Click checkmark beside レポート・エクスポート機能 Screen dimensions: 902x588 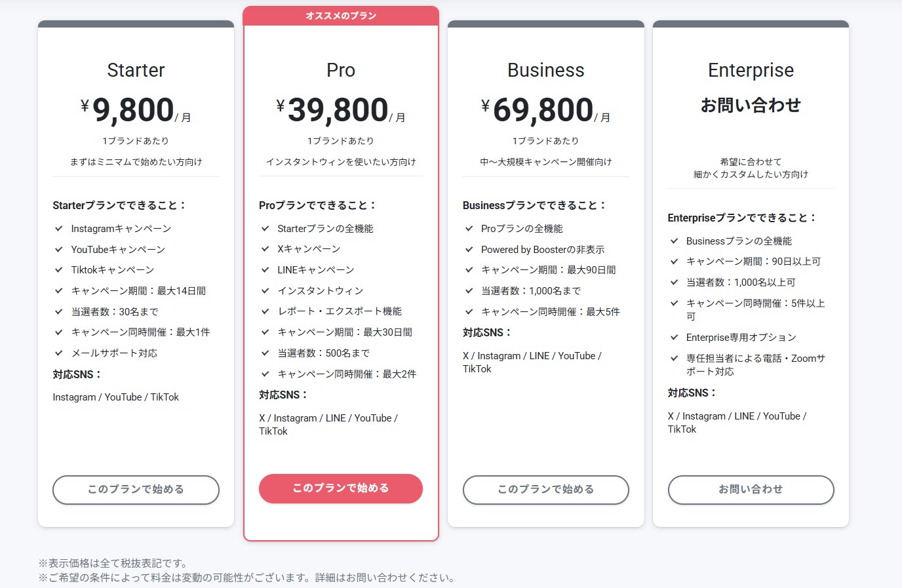[265, 311]
